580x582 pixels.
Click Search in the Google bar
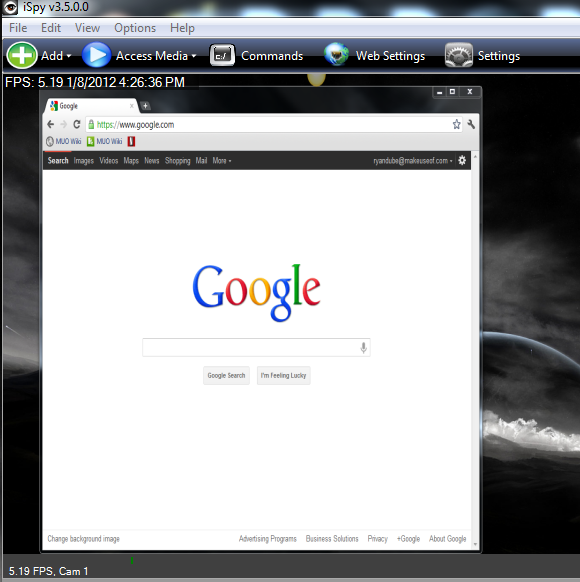click(58, 161)
